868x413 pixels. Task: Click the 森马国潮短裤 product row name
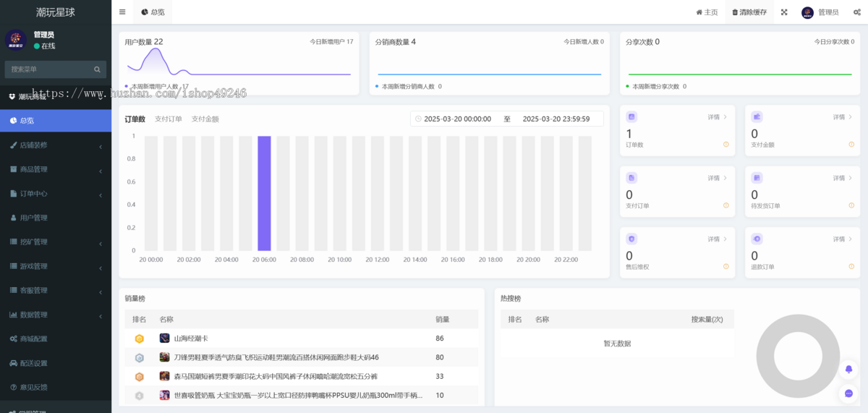[276, 377]
